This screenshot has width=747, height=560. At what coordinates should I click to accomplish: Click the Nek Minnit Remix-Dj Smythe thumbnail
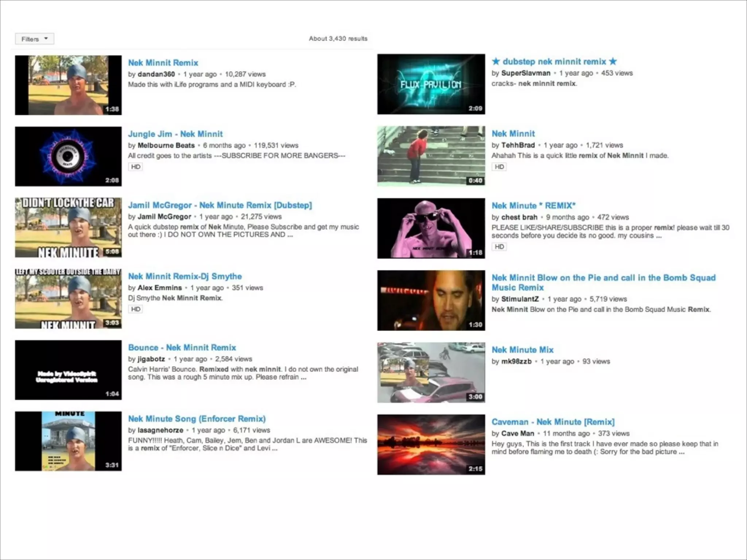(x=68, y=299)
